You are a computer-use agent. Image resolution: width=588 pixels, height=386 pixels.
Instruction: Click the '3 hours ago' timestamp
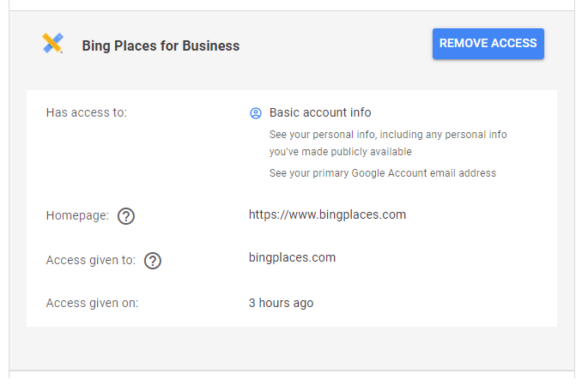pos(281,303)
